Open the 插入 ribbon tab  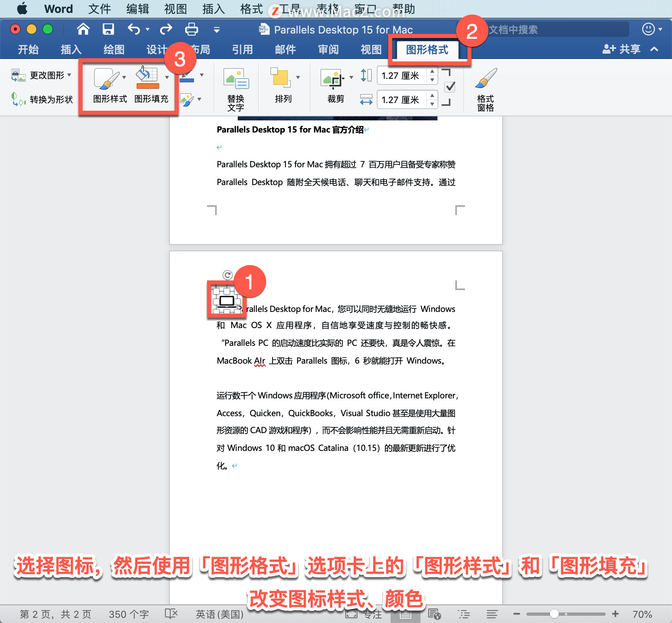point(71,49)
